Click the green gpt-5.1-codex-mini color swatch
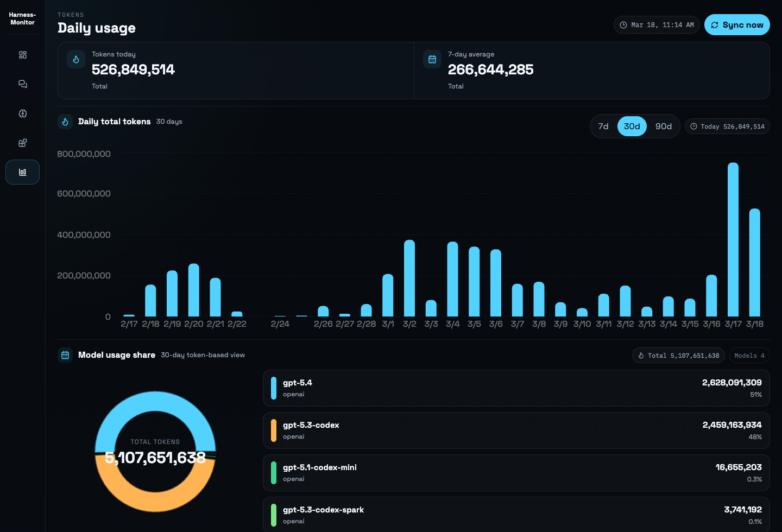 pos(274,473)
